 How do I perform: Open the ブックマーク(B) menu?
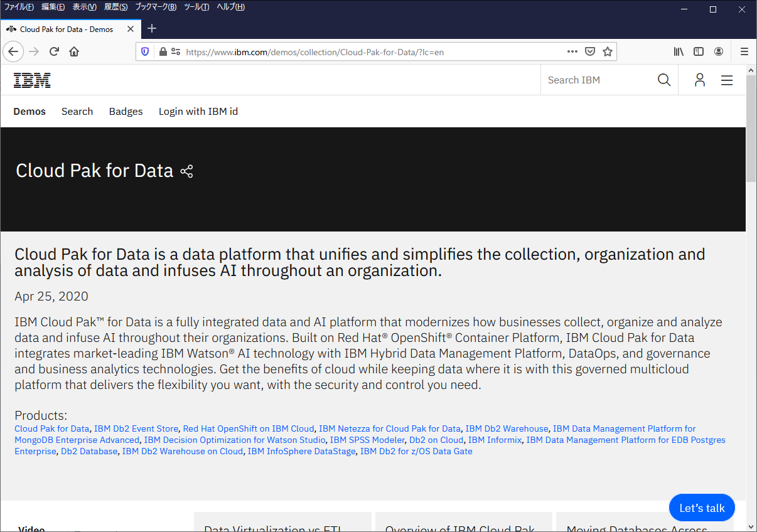tap(156, 7)
